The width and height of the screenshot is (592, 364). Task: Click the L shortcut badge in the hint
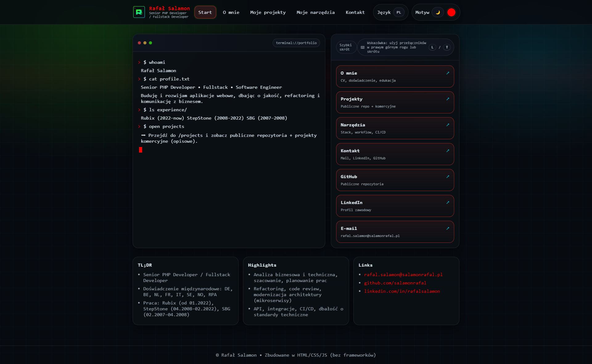(x=433, y=47)
